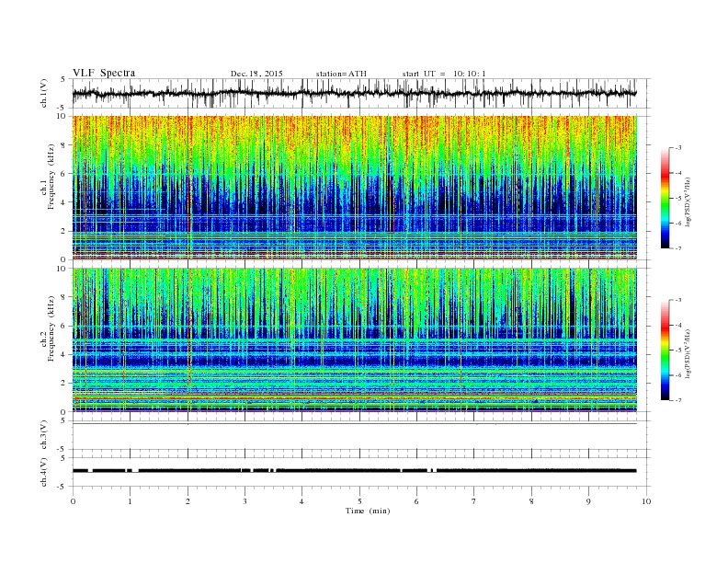Click the ch.1 voltage waveform trace
Screen dimensions: 728x563
pos(354,93)
